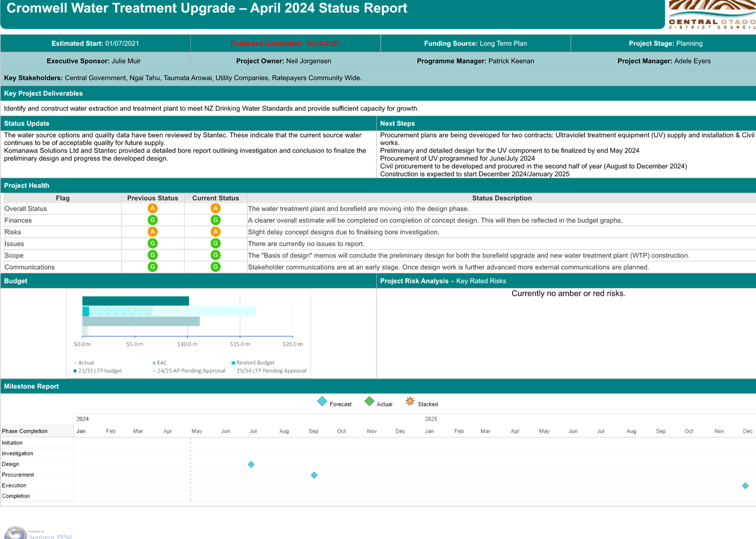756x539 pixels.
Task: Click the dark teal 21/31 LTP budget bar
Action: coord(136,301)
